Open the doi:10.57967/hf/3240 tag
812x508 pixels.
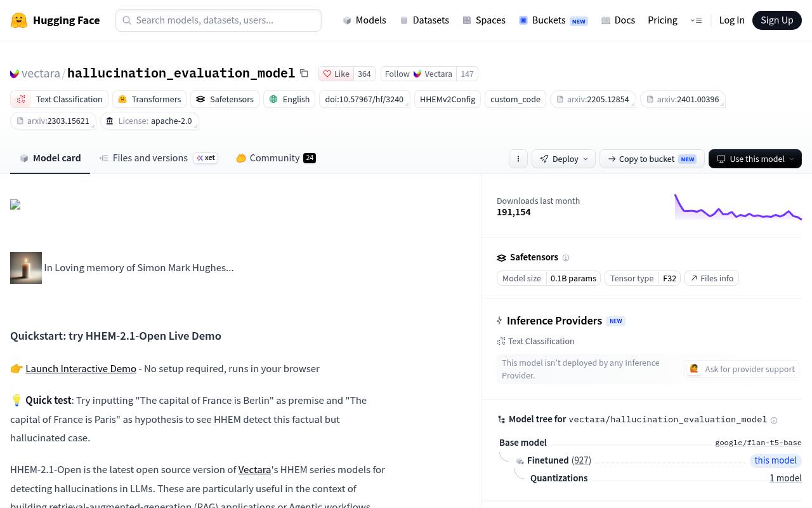[364, 99]
